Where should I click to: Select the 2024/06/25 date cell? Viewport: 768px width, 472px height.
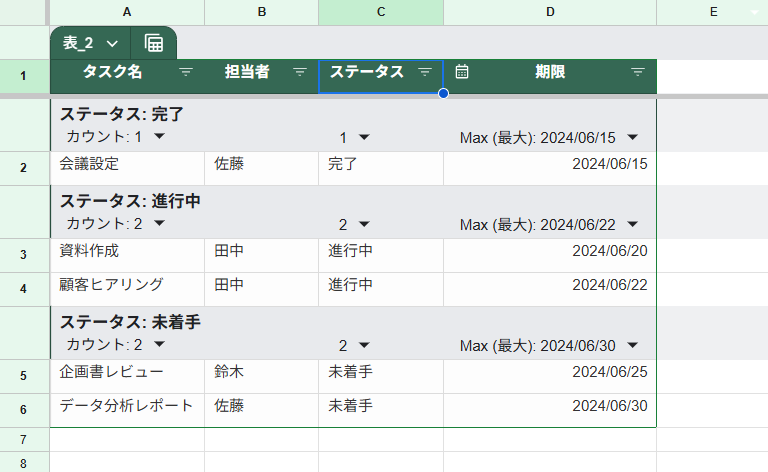click(550, 376)
